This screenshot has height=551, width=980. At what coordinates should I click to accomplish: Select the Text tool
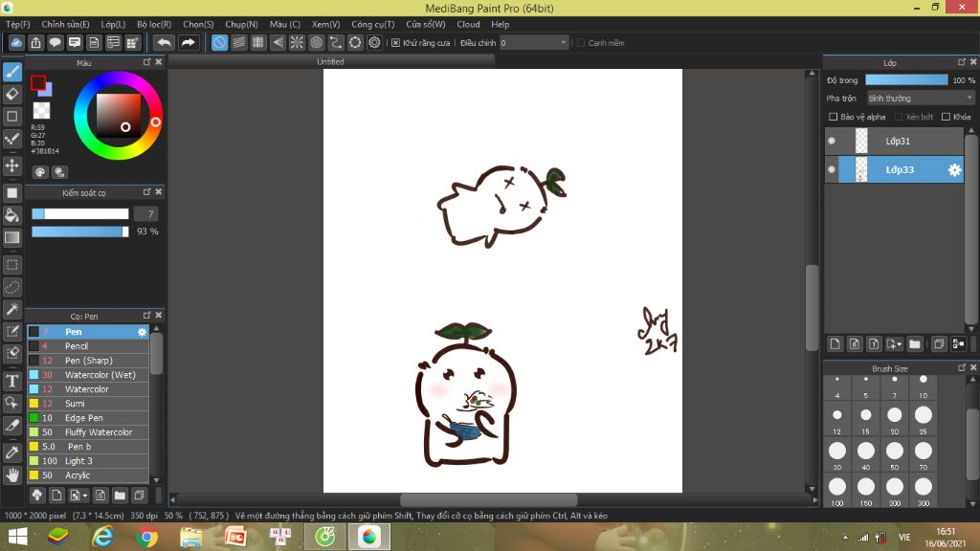11,381
